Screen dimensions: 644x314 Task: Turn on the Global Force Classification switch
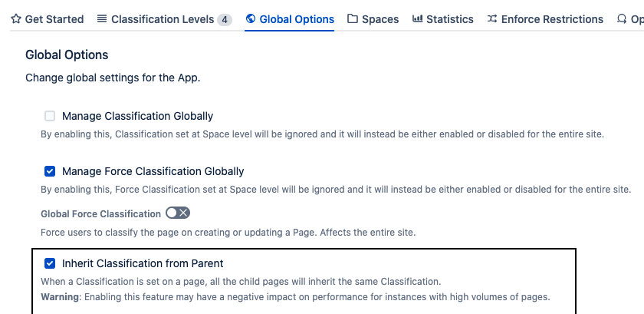(x=178, y=213)
